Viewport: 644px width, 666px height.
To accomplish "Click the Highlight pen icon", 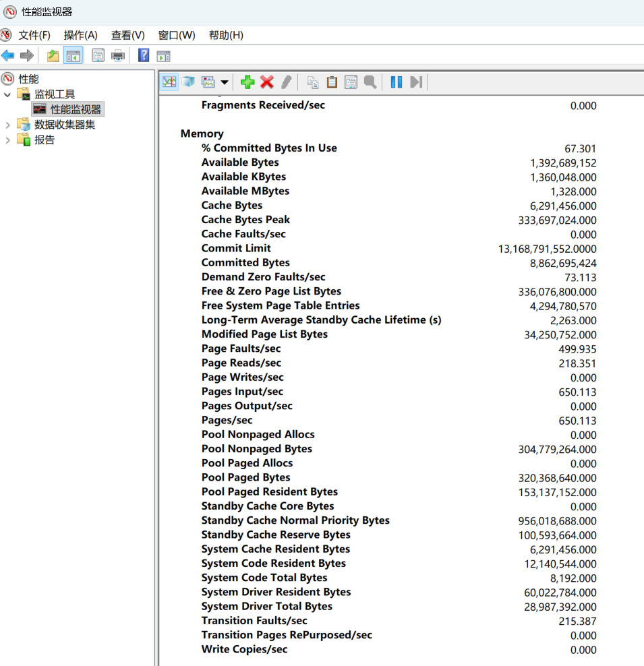I will [287, 82].
